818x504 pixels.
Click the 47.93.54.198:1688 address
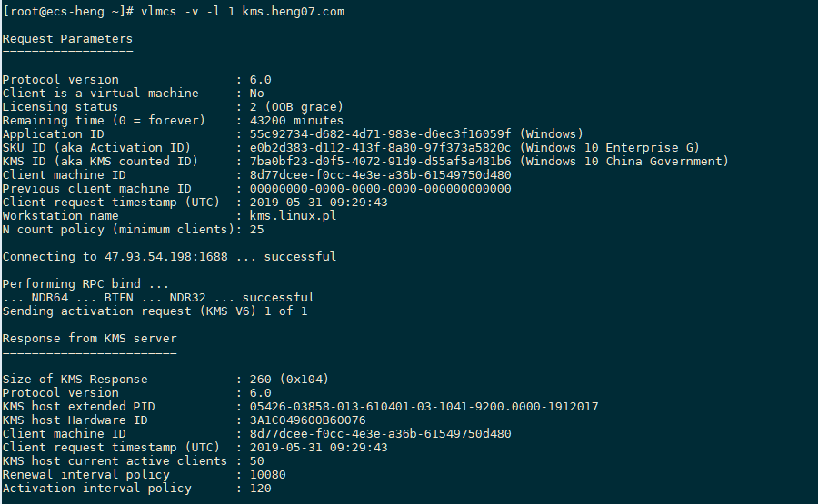[x=166, y=256]
